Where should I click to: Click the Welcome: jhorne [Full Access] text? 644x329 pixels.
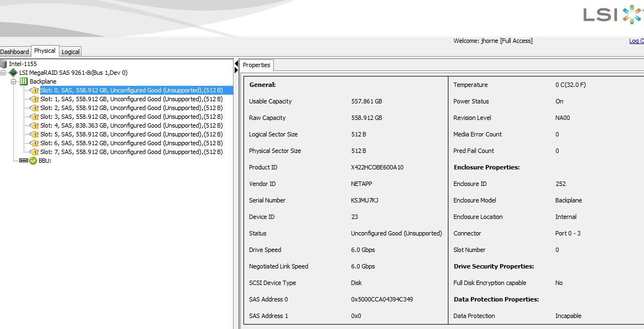[x=493, y=41]
